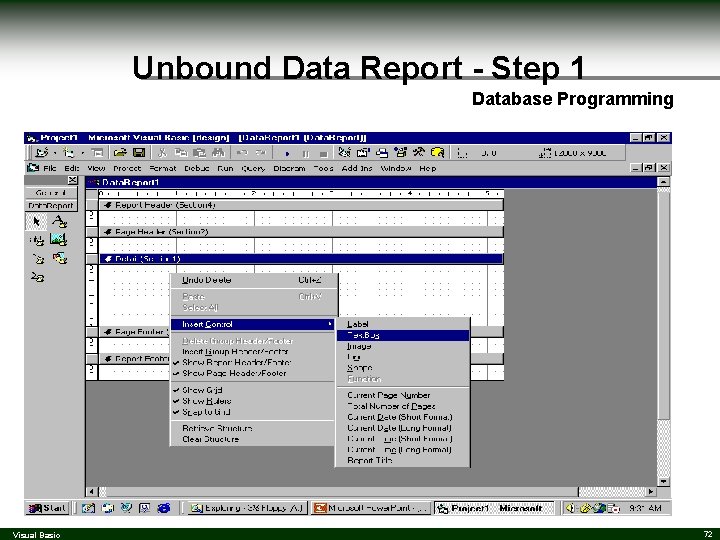This screenshot has height=540, width=720.
Task: Close the toolbox panel with its X
Action: click(x=73, y=180)
